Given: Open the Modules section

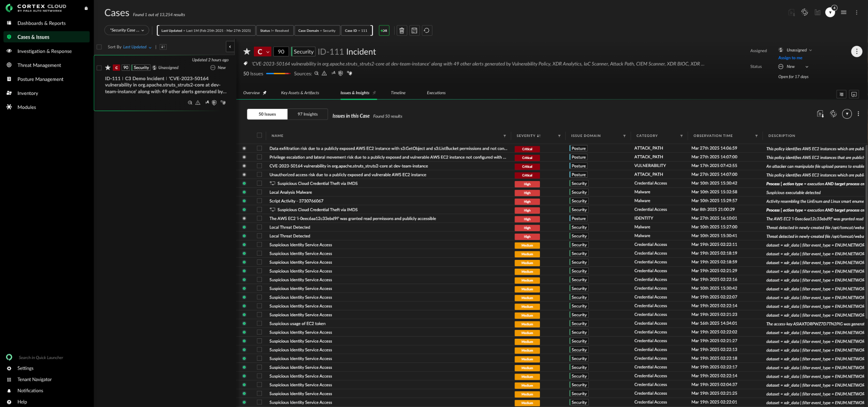Looking at the screenshot, I should [27, 107].
